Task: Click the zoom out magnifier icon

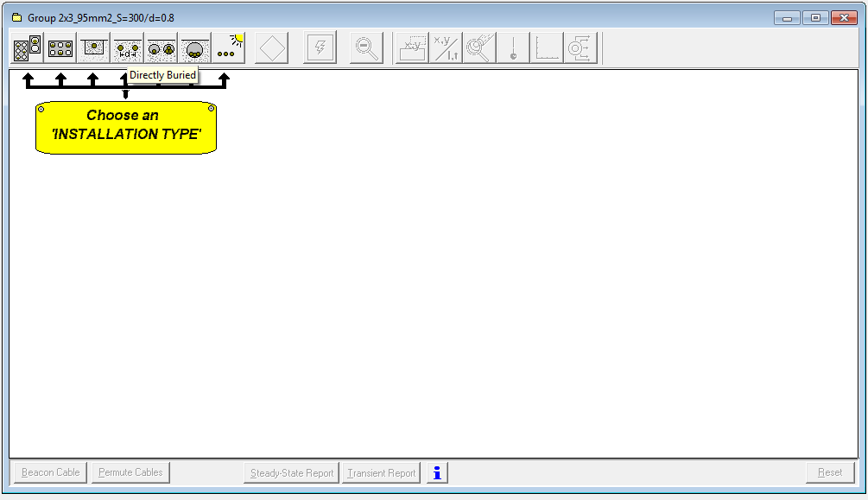Action: pyautogui.click(x=366, y=48)
